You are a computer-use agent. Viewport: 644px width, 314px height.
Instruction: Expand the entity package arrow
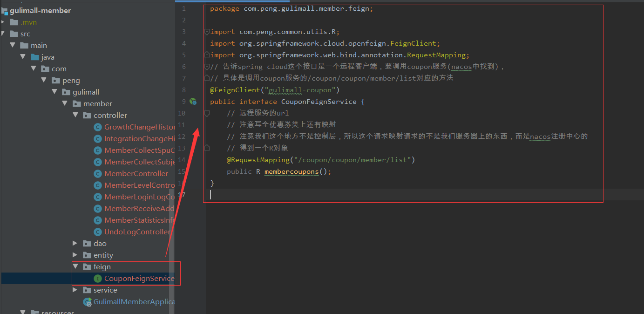(75, 255)
